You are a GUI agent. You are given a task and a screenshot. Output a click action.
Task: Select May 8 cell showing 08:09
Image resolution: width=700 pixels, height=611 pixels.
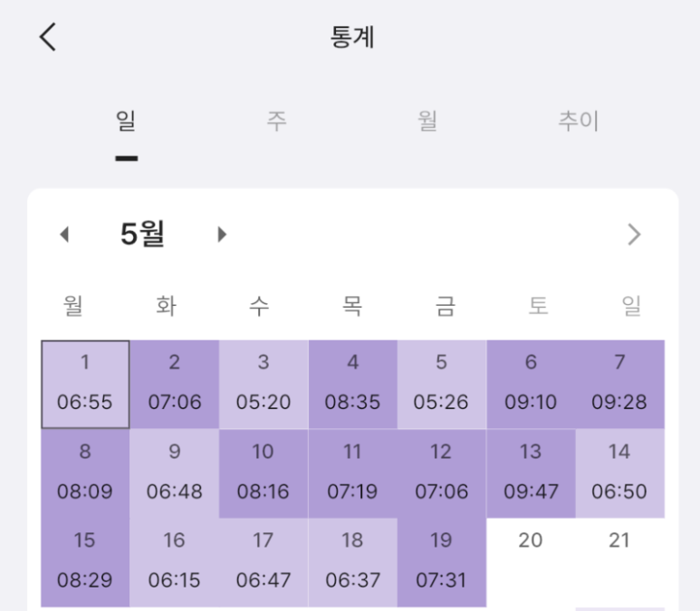click(x=85, y=473)
